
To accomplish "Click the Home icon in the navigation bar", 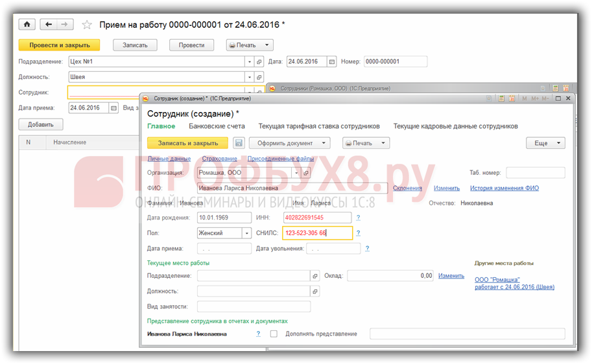I will coord(27,25).
